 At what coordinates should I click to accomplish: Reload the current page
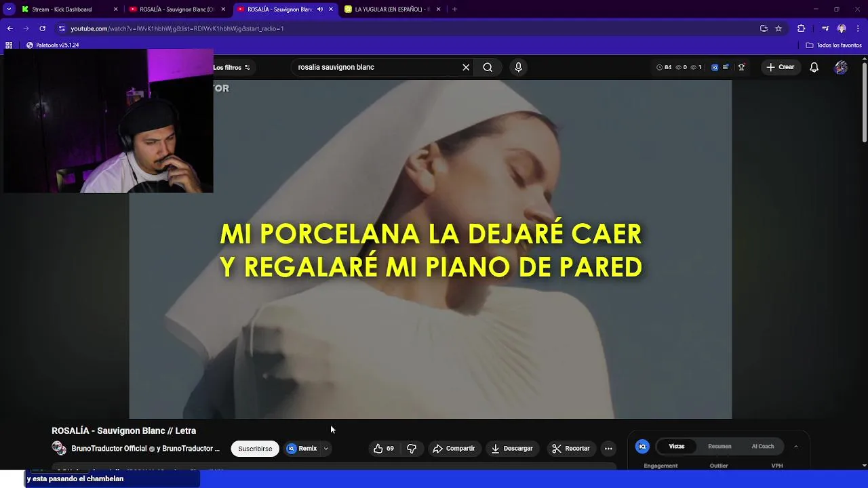pyautogui.click(x=42, y=28)
